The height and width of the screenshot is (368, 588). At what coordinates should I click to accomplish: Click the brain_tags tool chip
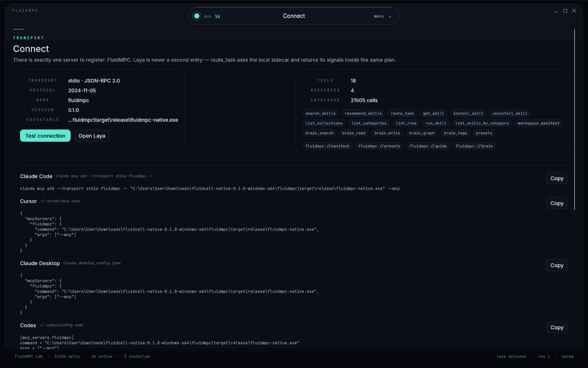[455, 133]
